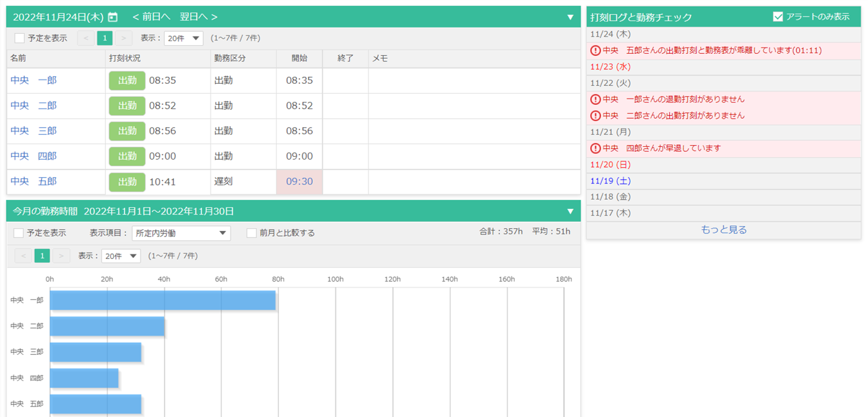Open 20件 display count dropdown in attendance table
Viewport: 868px width, 417px height.
click(184, 38)
